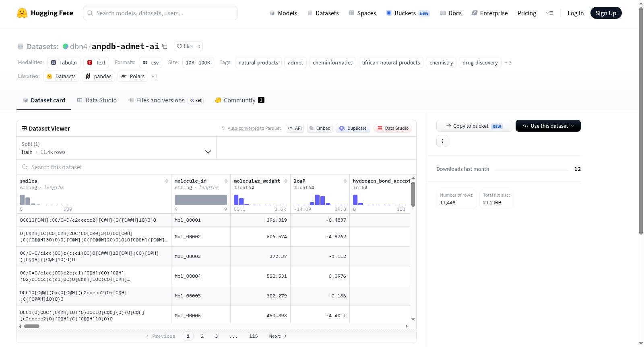Expand the Use this dataset dropdown
Image resolution: width=644 pixels, height=347 pixels.
[548, 126]
